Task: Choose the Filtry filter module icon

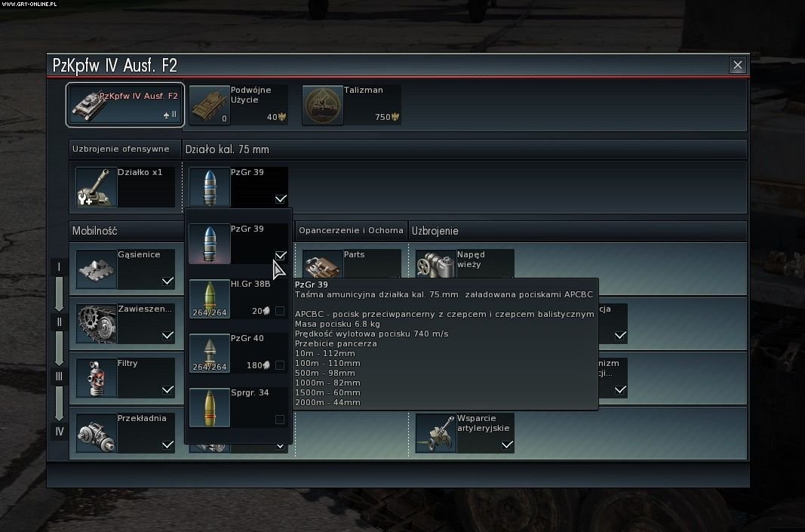Action: coord(96,378)
